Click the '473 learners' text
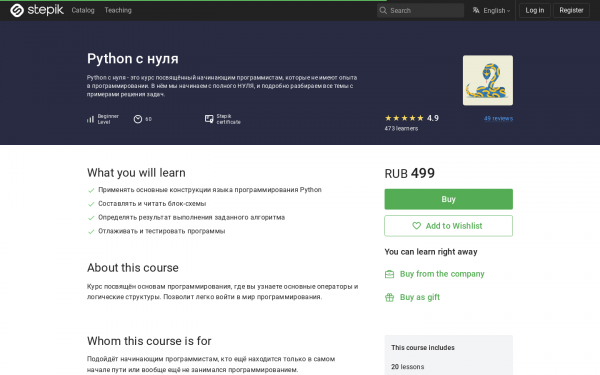Screen dimensions: 600x375 401,129
